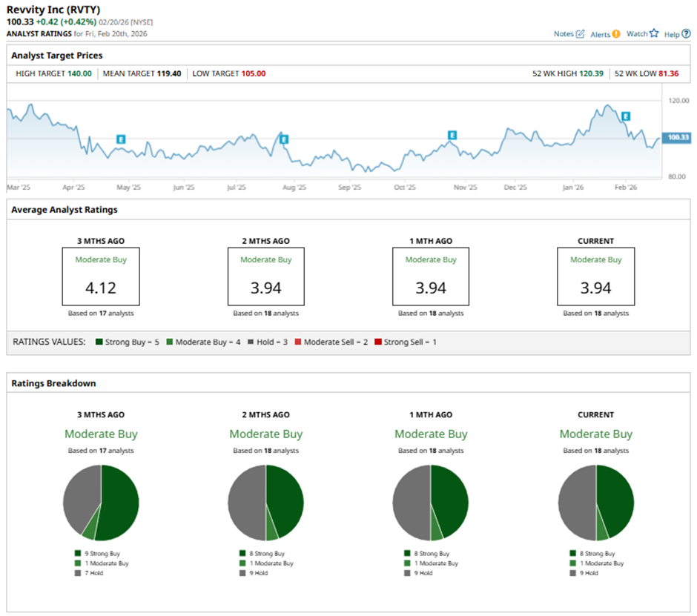Screen dimensions: 697x616
Task: Click the Current average rating box showing 3.94
Action: pyautogui.click(x=595, y=276)
